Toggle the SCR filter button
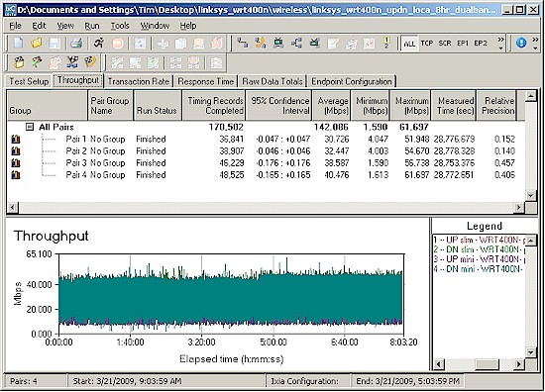545x392 pixels. (x=445, y=44)
